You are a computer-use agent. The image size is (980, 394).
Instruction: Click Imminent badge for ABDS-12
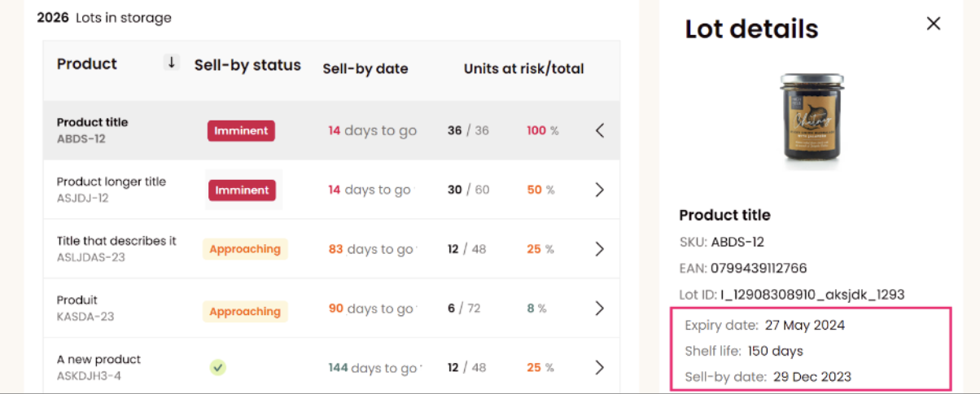pyautogui.click(x=242, y=130)
